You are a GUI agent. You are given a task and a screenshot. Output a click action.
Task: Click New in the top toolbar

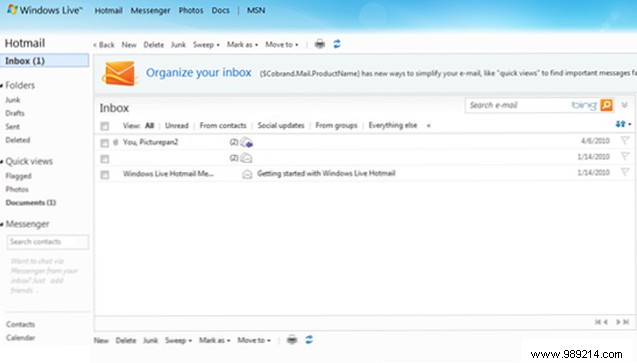point(129,45)
